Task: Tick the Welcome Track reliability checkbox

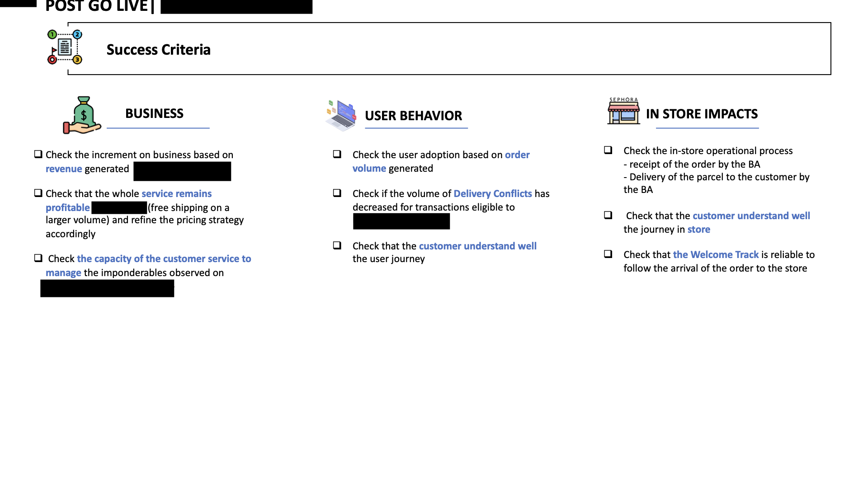Action: click(x=608, y=254)
